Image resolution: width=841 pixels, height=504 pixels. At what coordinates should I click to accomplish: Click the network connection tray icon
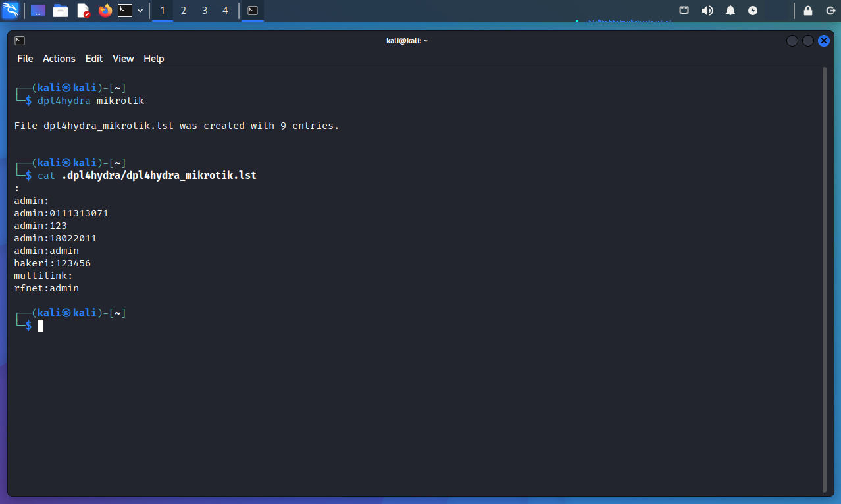[x=684, y=11]
